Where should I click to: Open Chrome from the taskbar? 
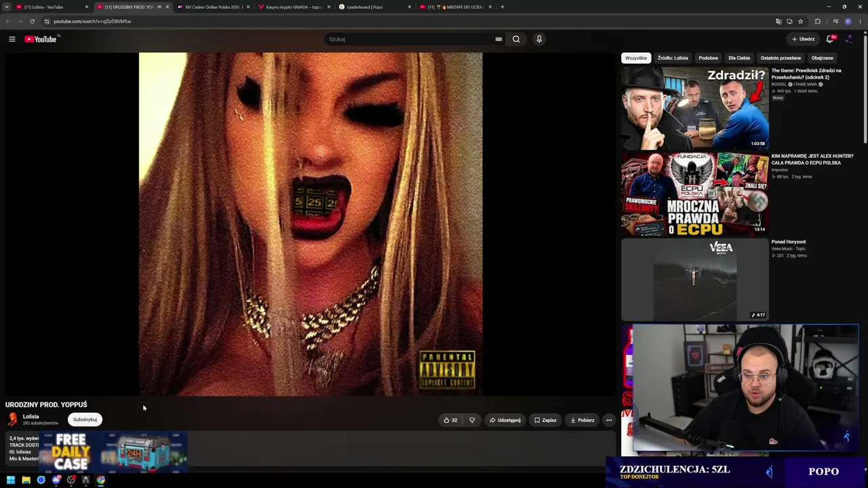[101, 480]
